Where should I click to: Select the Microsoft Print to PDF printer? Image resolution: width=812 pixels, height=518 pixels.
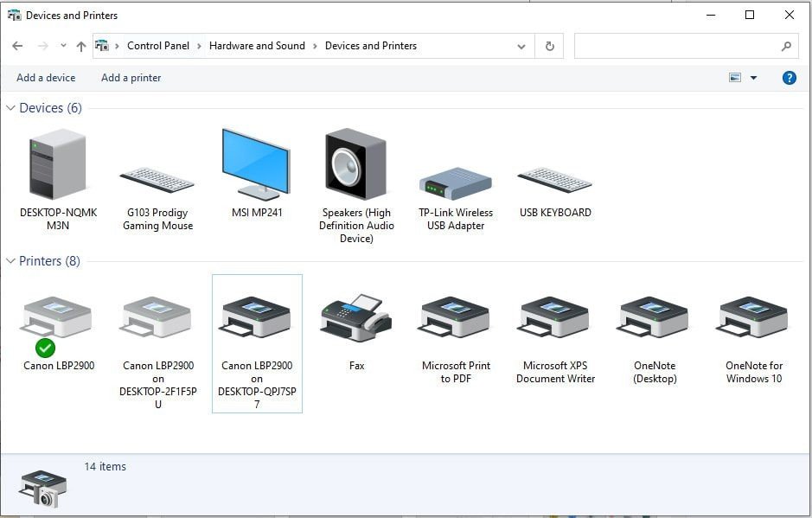tap(456, 319)
